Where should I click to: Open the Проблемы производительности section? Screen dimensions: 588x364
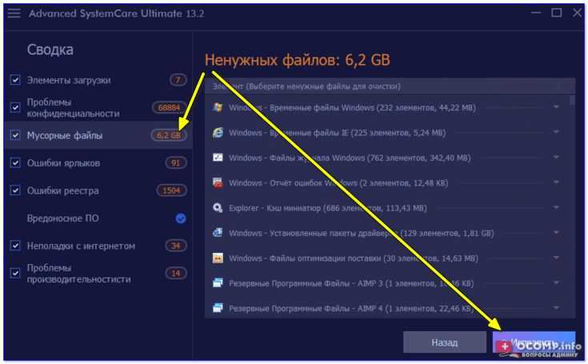[78, 274]
